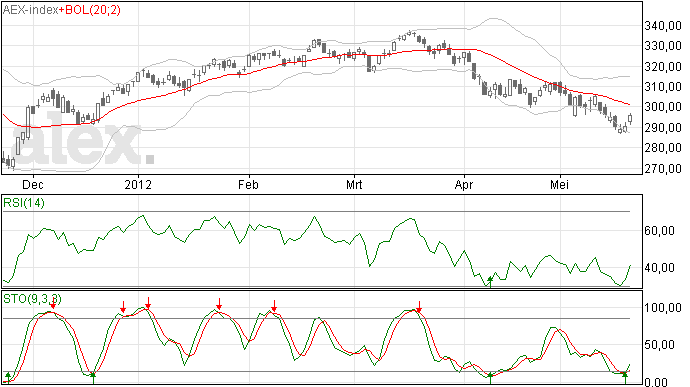Click the Feb date axis label
Screen dimensions: 690x387
249,184
